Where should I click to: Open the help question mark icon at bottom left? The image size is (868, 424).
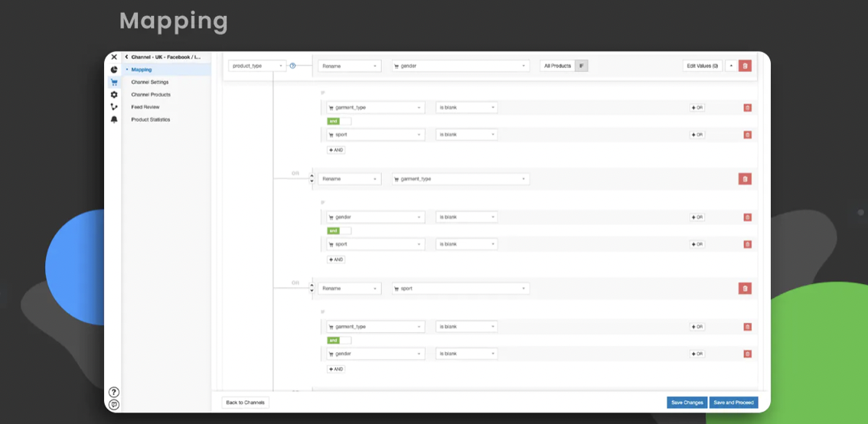(114, 392)
